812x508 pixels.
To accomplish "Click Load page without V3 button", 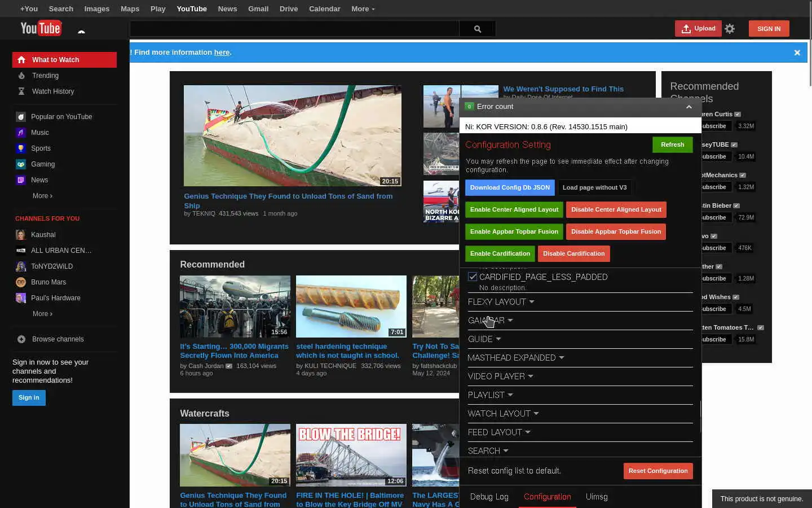I will click(594, 187).
